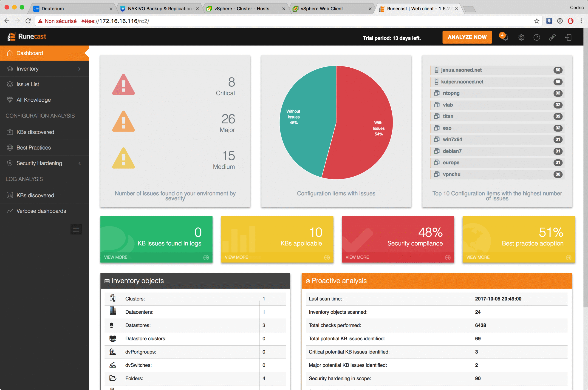Click the logout icon in header
The width and height of the screenshot is (588, 390).
pyautogui.click(x=568, y=37)
